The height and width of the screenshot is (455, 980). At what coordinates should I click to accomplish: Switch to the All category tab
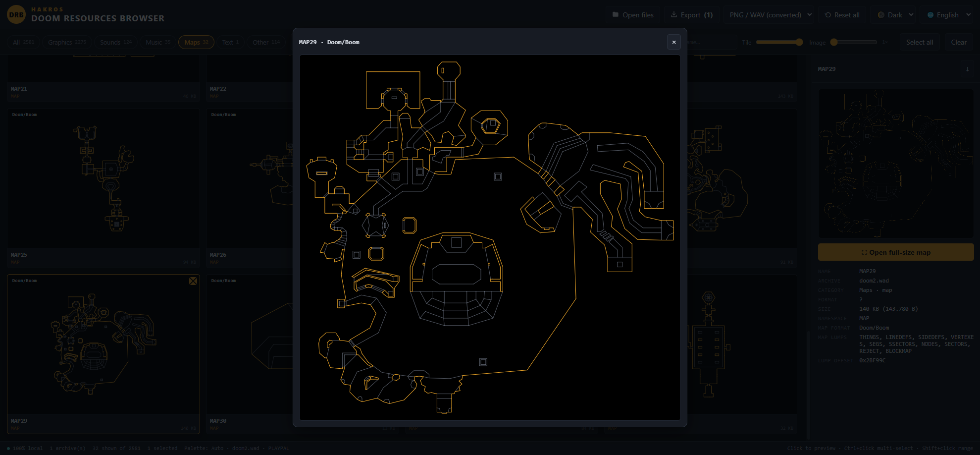[x=24, y=42]
